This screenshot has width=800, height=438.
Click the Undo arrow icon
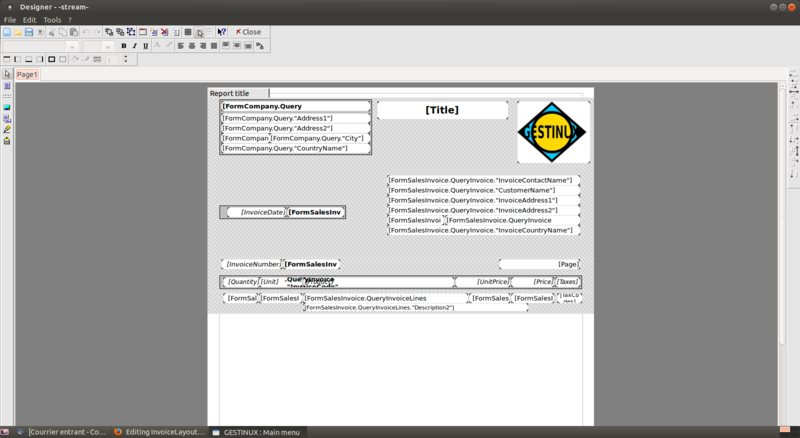86,32
